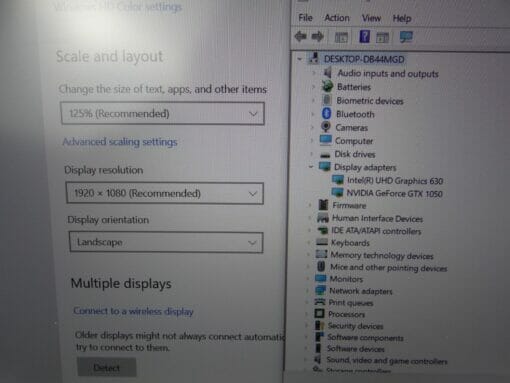This screenshot has width=510, height=383.
Task: Select the Bluetooth icon
Action: (327, 114)
